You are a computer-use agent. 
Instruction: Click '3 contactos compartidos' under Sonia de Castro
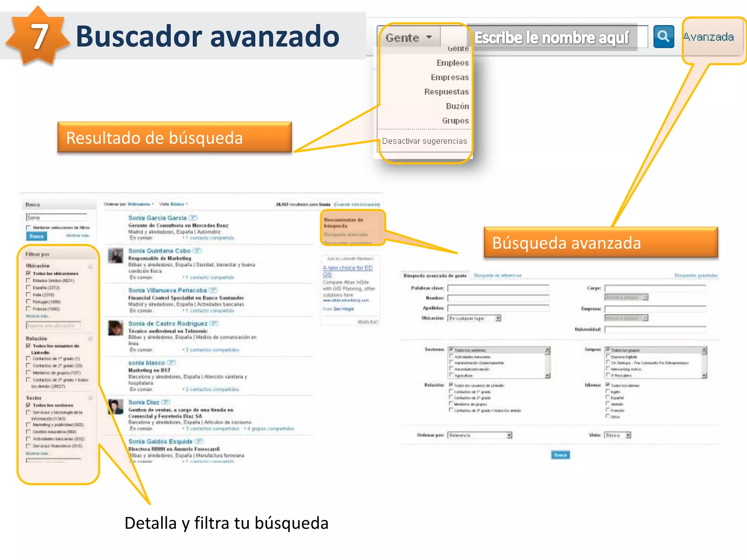pyautogui.click(x=212, y=350)
